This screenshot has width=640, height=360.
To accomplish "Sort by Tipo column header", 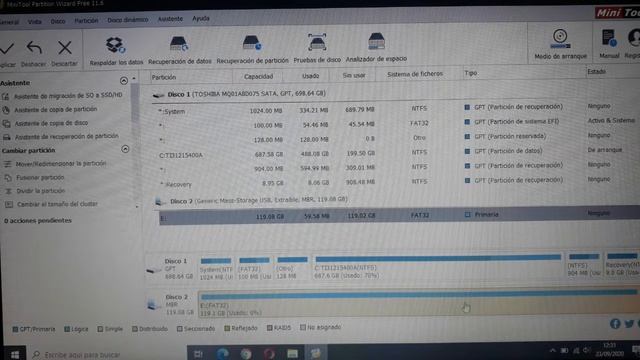I will (x=471, y=73).
